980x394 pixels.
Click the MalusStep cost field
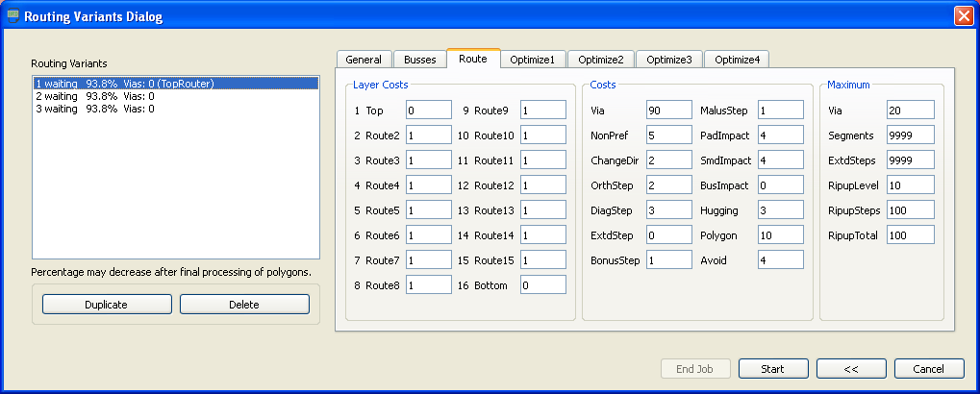tap(781, 111)
